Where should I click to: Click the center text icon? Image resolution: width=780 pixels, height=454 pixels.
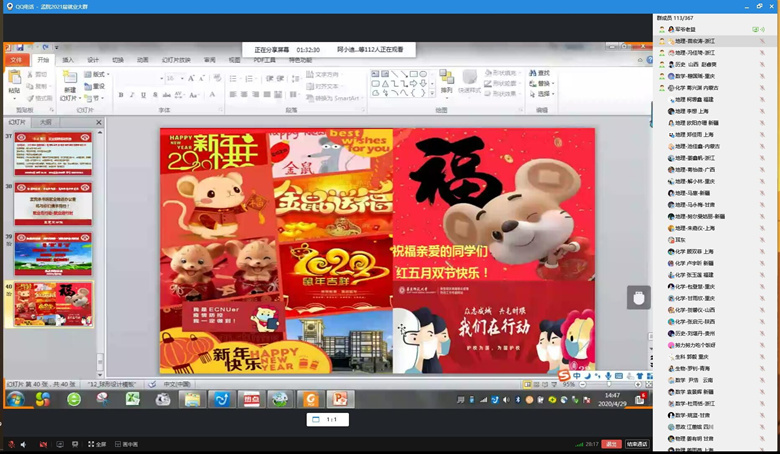point(244,94)
